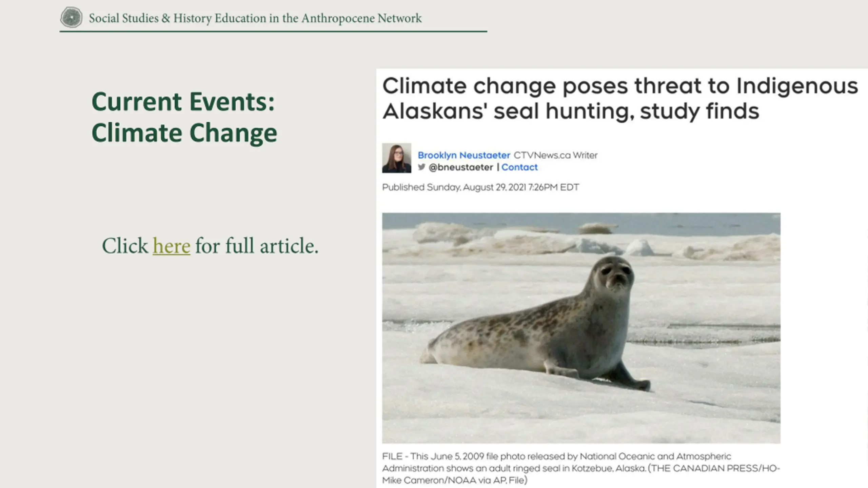The image size is (868, 488).
Task: Click the ringed seal photo
Action: [x=581, y=328]
